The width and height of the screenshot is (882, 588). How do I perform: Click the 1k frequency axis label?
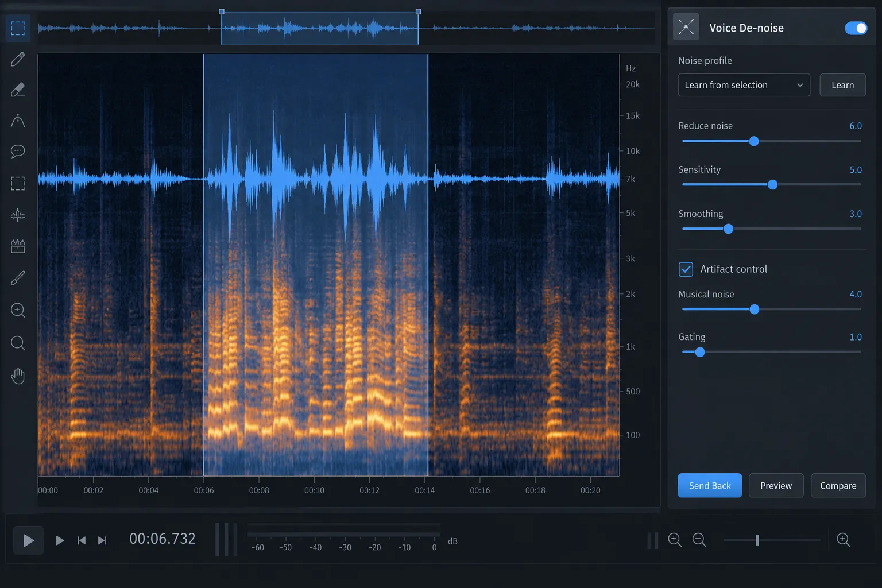(x=630, y=347)
